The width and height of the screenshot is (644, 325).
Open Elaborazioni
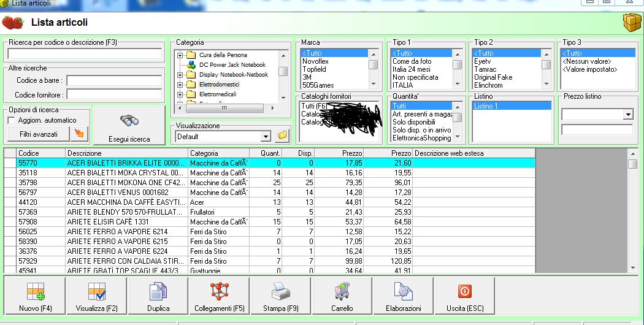tap(404, 296)
